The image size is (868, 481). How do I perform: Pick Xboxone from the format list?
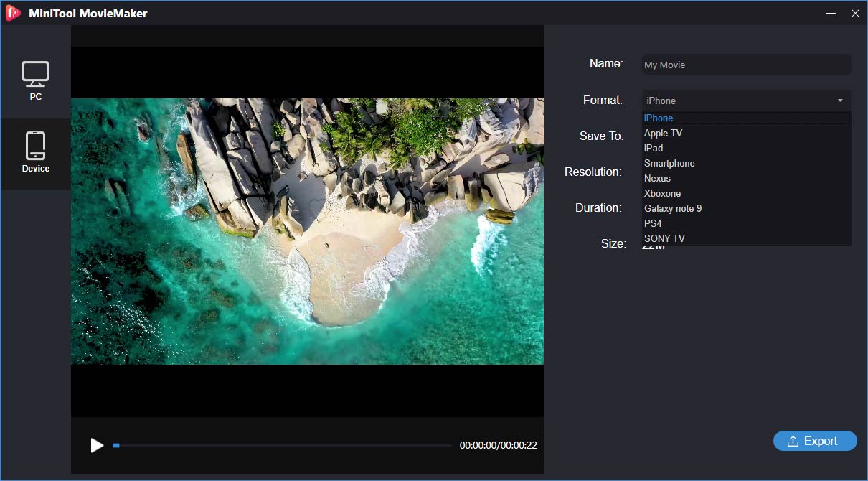746,193
